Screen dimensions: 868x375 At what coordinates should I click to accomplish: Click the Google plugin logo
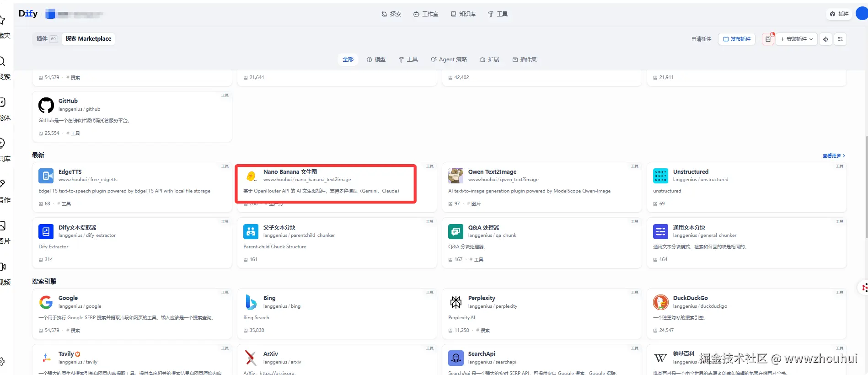pyautogui.click(x=46, y=302)
